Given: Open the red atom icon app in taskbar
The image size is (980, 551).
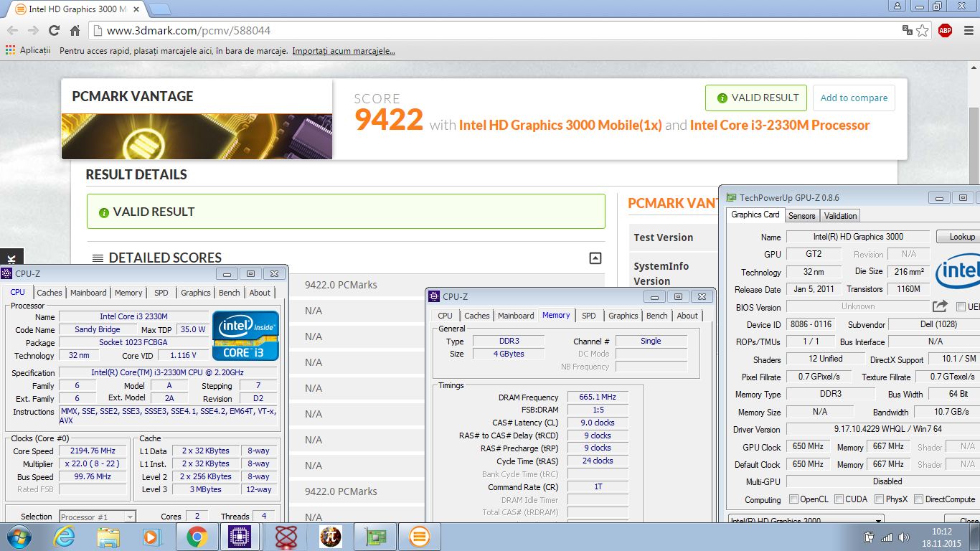Looking at the screenshot, I should (286, 537).
